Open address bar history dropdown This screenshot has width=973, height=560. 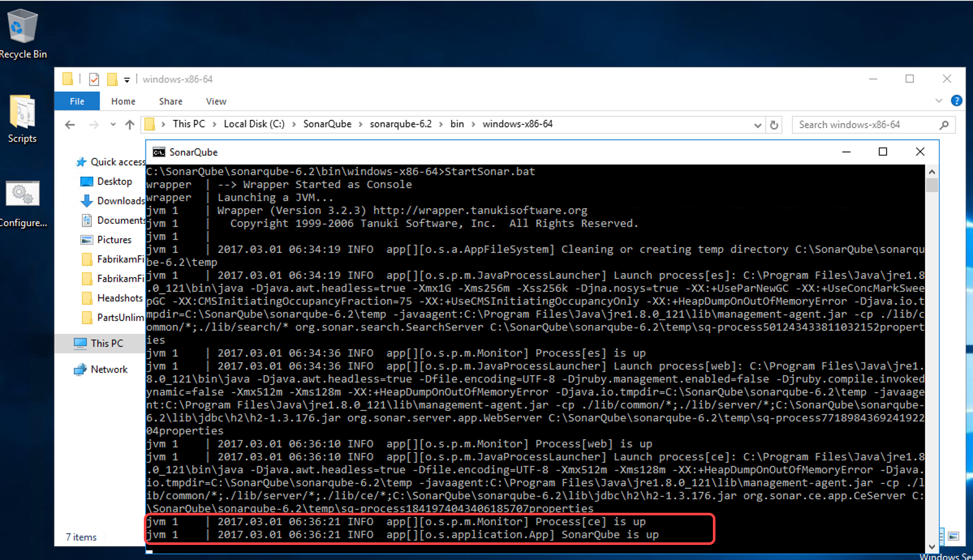(x=758, y=125)
